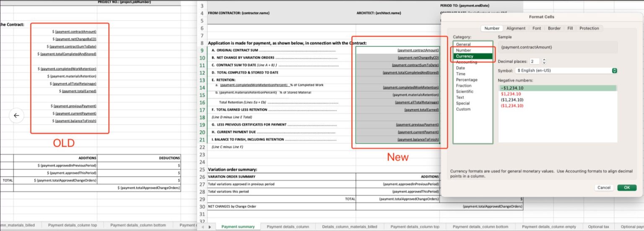Open Payment details_column sheet tab in right spreadsheet
This screenshot has height=231, width=644.
(x=288, y=227)
